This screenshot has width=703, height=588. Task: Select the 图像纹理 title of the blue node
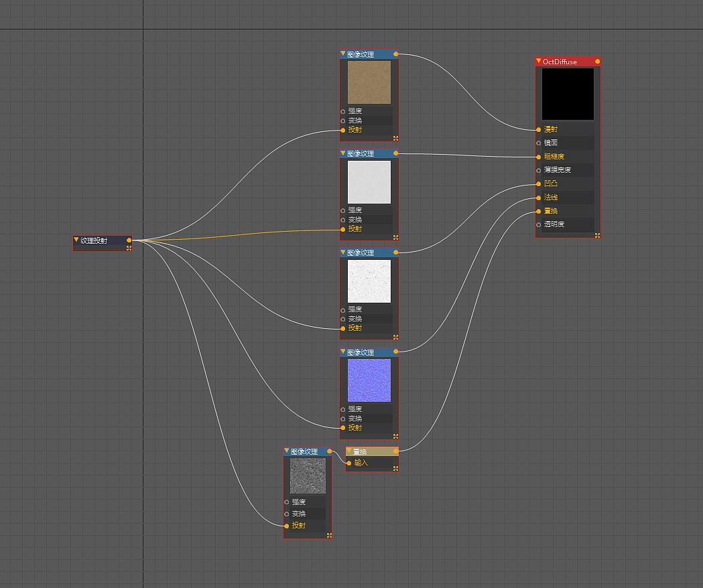361,352
